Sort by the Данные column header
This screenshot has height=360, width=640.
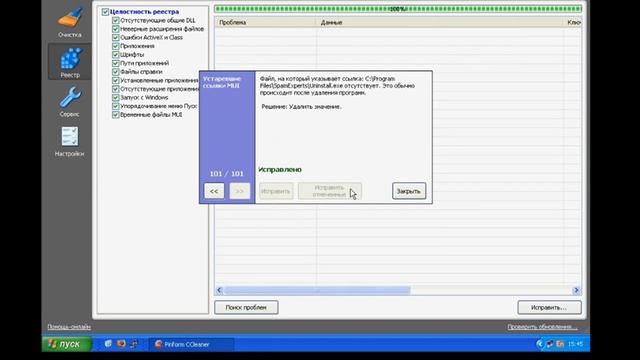(440, 22)
